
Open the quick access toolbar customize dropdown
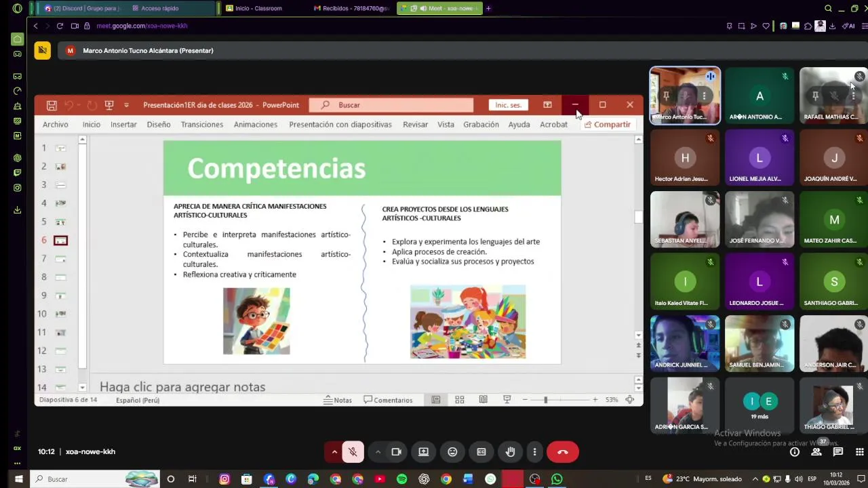(126, 105)
